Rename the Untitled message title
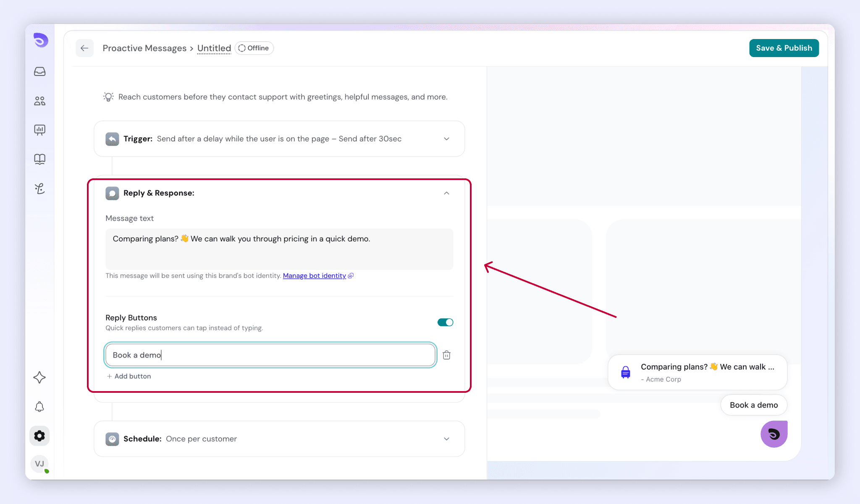 tap(214, 48)
